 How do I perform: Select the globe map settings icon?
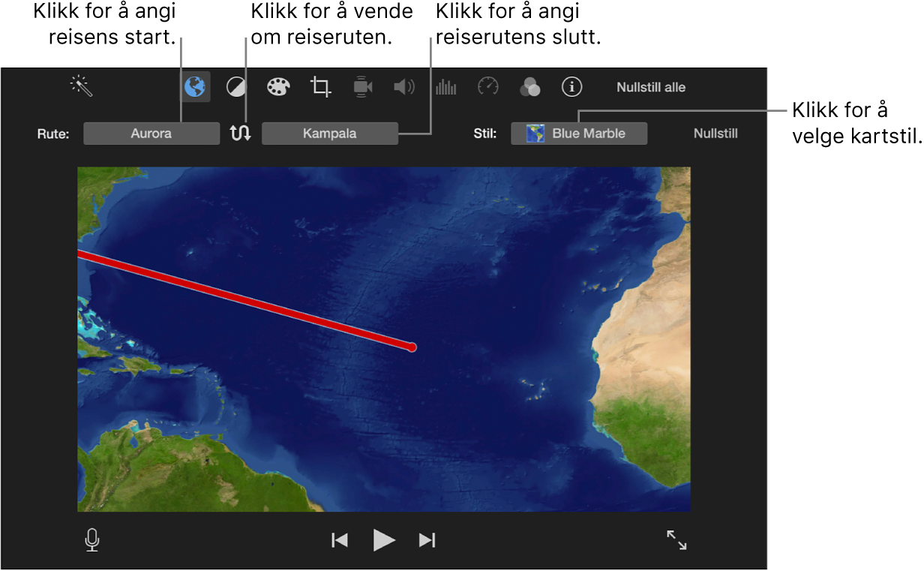[195, 87]
